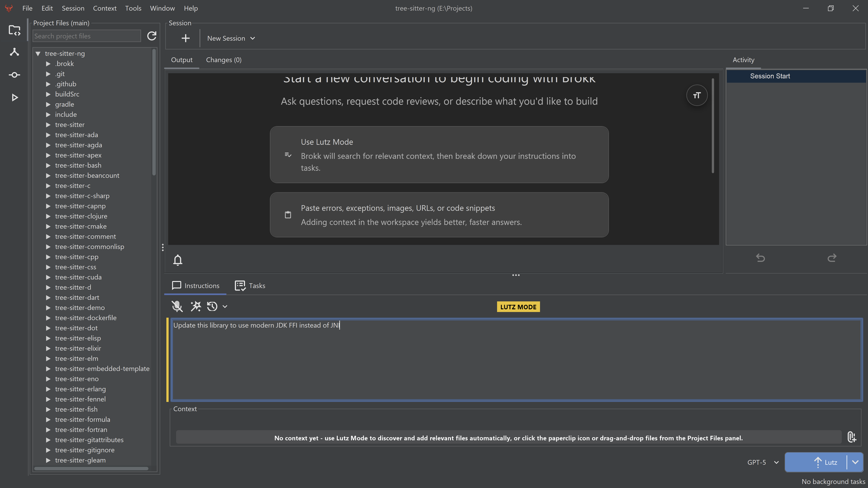Collapse the tree-sitter-ng root folder
The height and width of the screenshot is (488, 868).
[38, 53]
